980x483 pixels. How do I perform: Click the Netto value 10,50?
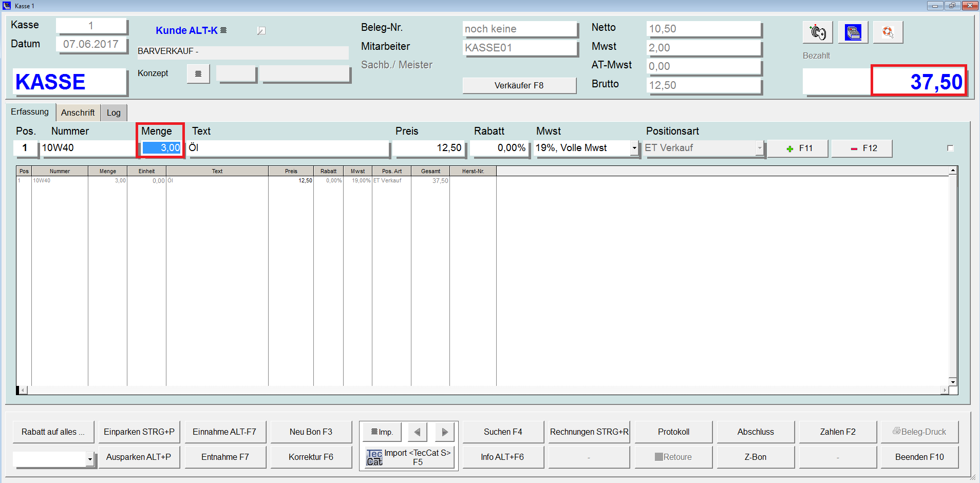click(703, 29)
